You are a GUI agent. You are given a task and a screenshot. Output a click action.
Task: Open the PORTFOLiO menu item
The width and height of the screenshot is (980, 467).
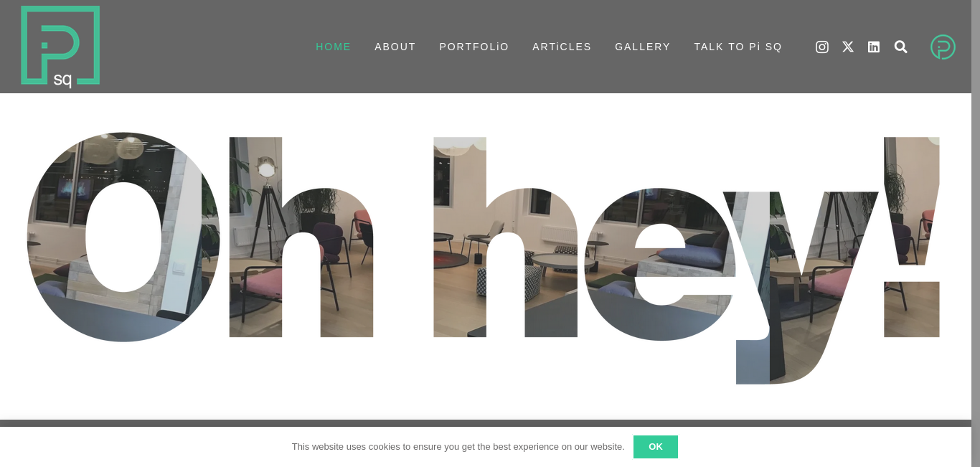474,47
